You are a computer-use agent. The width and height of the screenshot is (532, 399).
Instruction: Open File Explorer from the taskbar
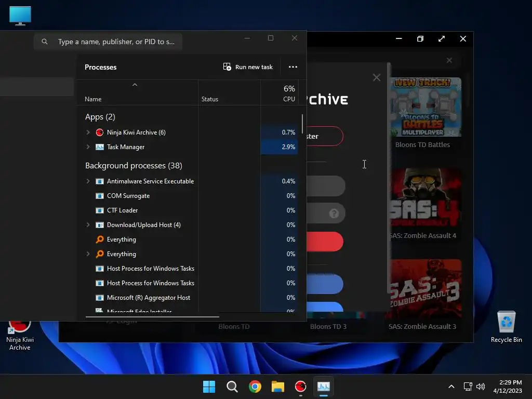(x=278, y=387)
